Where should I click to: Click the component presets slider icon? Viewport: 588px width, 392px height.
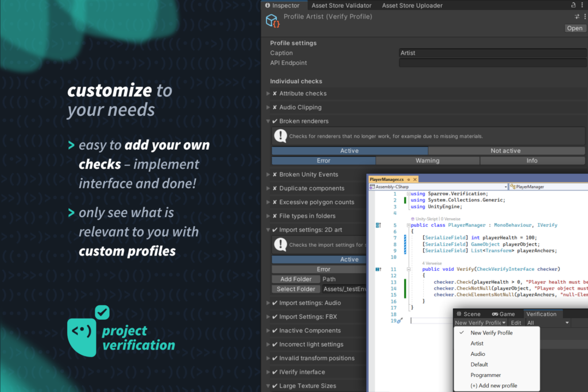tap(577, 17)
